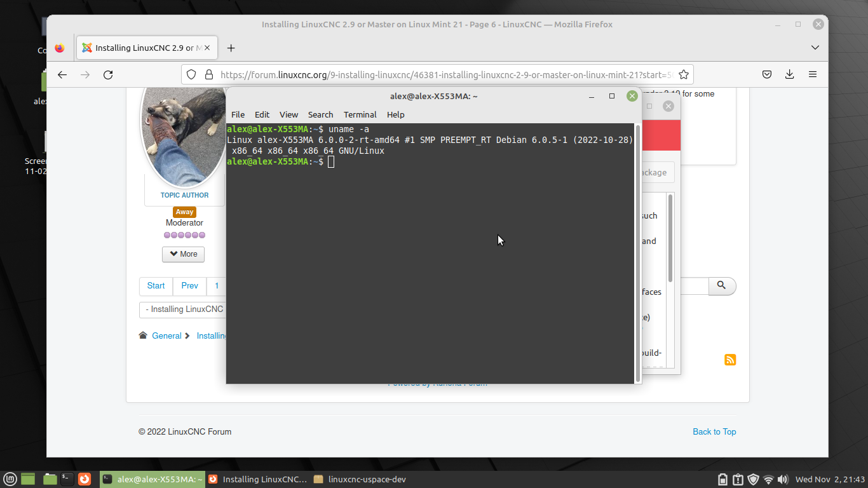Click the List all tabs chevron

815,48
